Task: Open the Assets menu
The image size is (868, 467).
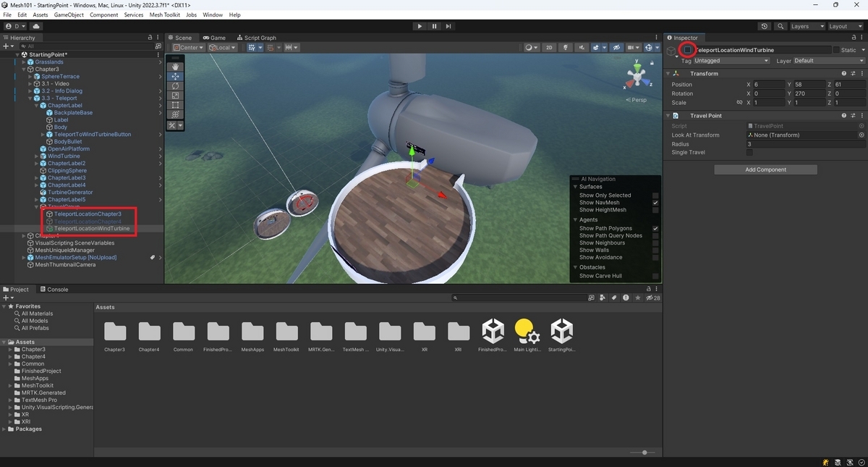Action: [41, 14]
